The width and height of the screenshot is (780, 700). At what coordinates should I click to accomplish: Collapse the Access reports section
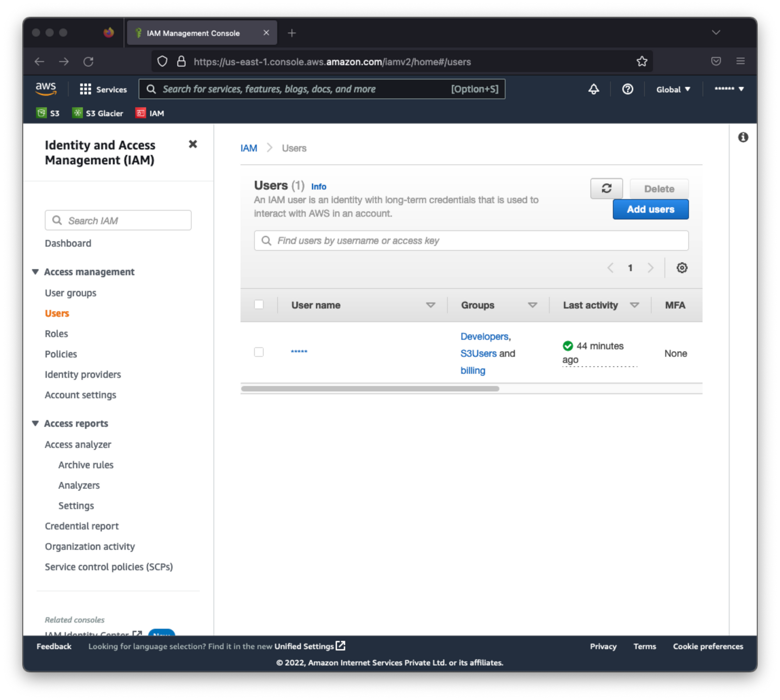[x=35, y=423]
